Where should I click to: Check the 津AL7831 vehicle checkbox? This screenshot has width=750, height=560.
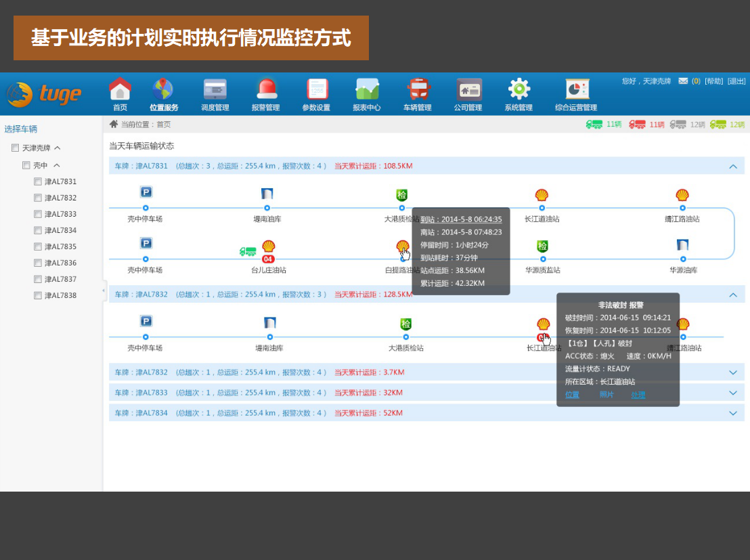coord(38,181)
